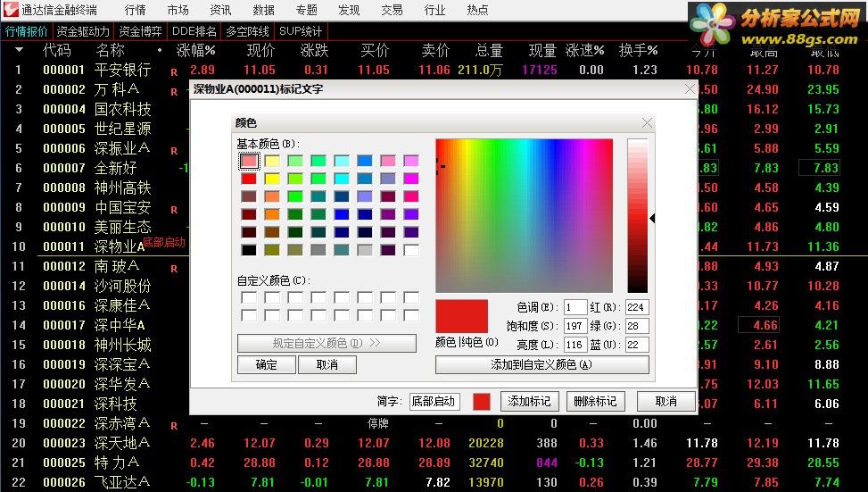
Task: Click the 规定自定义颜色 button
Action: 327,343
